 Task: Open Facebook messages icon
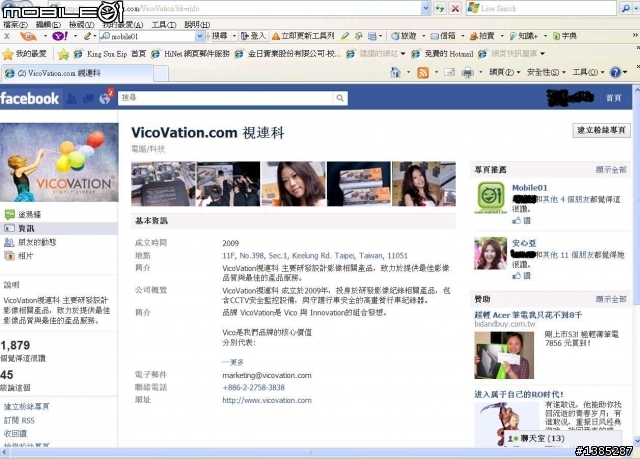(88, 99)
